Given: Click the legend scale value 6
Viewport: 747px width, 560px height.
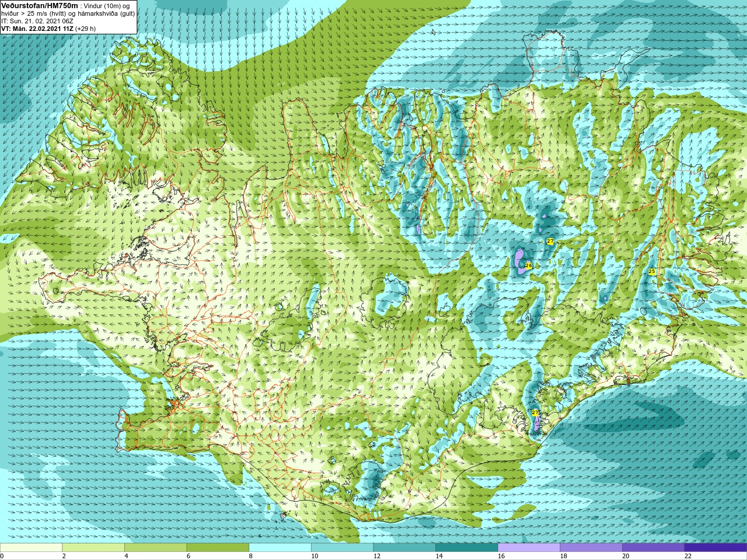Looking at the screenshot, I should (x=189, y=556).
